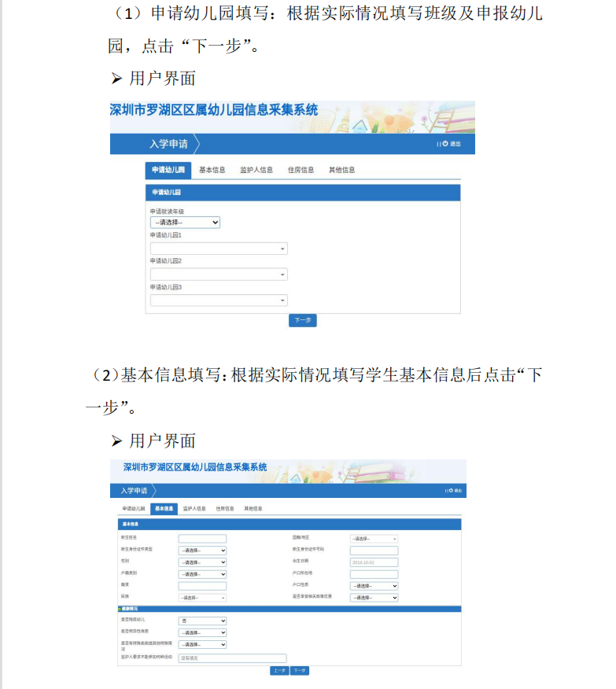
Task: Open 其他信息 tab in the 基本信息 form
Action: click(x=253, y=508)
